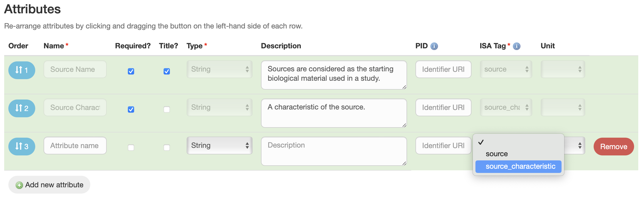Click the Attribute name input in row 3
644x198 pixels.
(75, 145)
